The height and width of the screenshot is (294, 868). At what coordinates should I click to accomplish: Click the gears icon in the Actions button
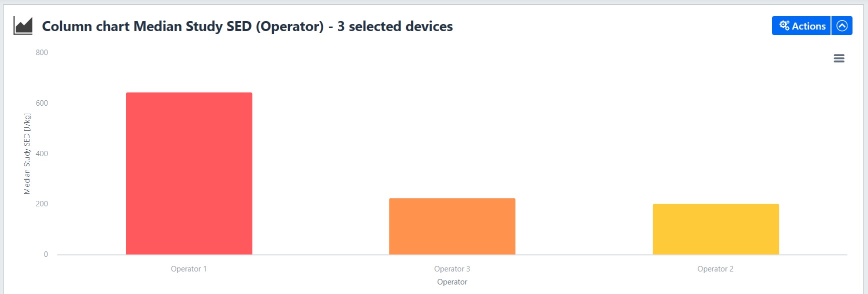tap(784, 26)
